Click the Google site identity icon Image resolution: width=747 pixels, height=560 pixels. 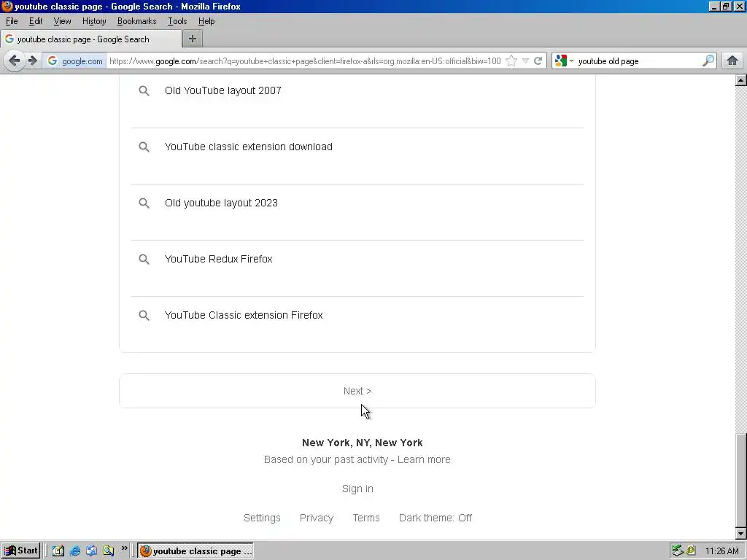point(53,61)
